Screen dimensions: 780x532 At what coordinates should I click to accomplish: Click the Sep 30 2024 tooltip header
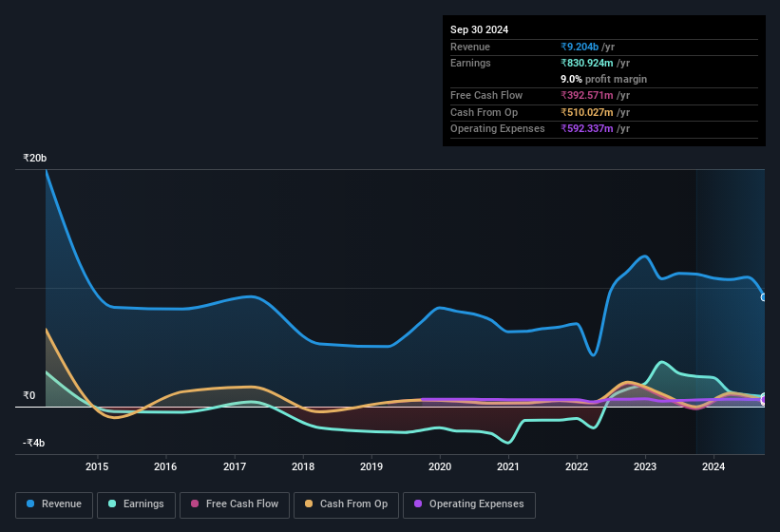pos(479,29)
